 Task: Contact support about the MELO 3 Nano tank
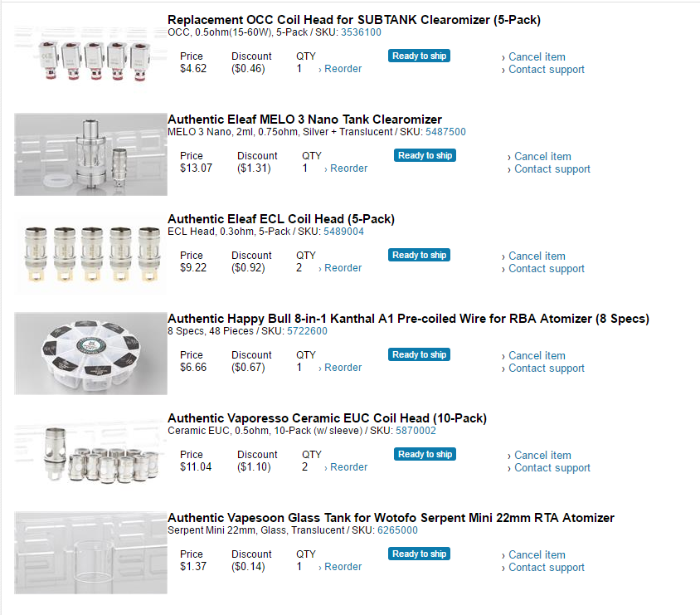552,169
